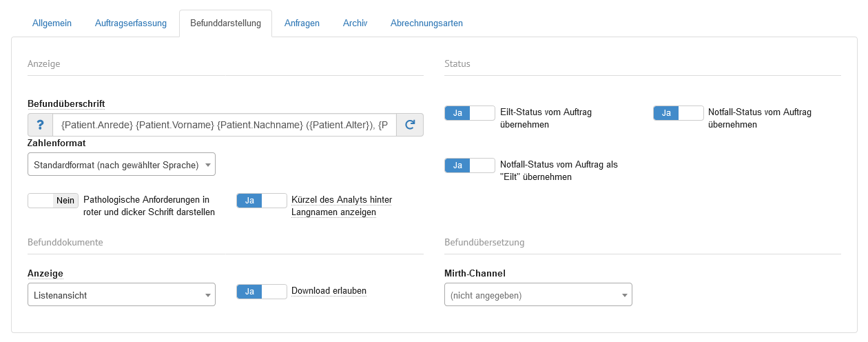
Task: Toggle Kürzel des Analyts hinter Langnamen
Action: point(262,201)
